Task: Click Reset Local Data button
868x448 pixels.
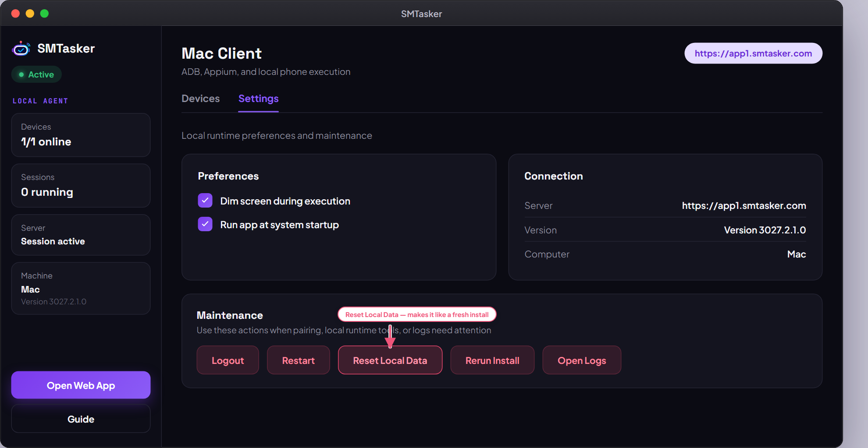Action: point(390,360)
